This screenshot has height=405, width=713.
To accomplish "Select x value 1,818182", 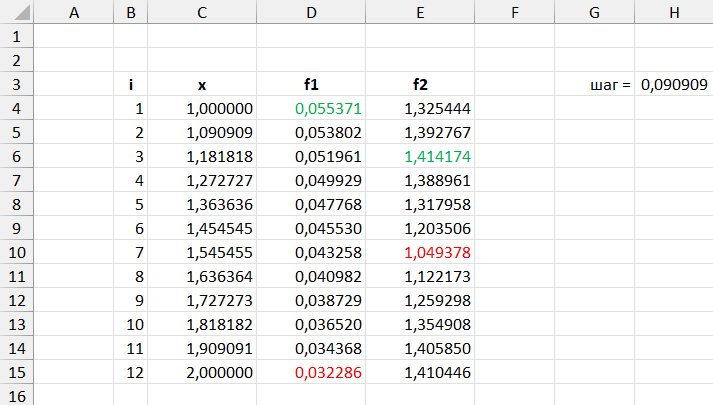I will coord(202,325).
